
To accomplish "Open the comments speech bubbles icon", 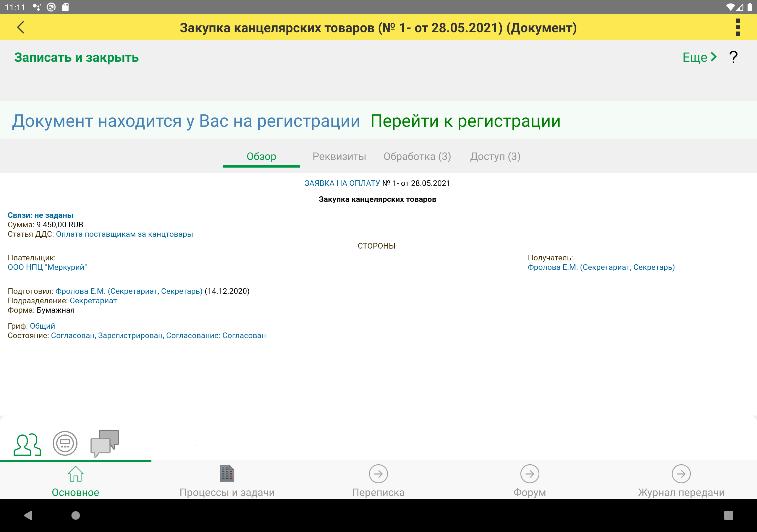I will pos(104,443).
